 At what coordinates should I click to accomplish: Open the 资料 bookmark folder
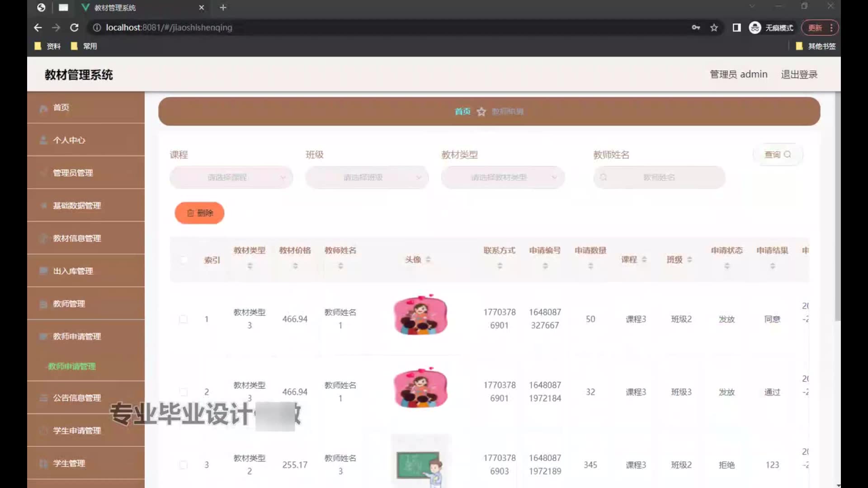pos(47,46)
